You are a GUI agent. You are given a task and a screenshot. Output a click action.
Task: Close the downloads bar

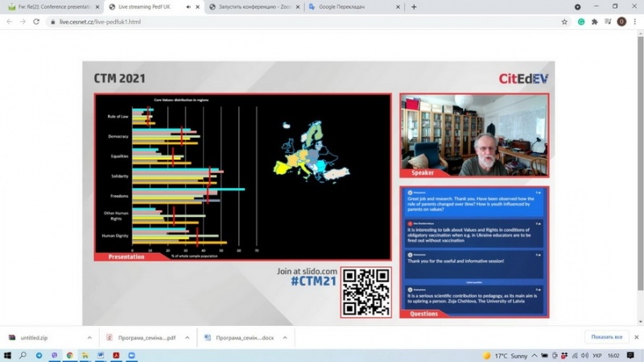click(x=634, y=337)
